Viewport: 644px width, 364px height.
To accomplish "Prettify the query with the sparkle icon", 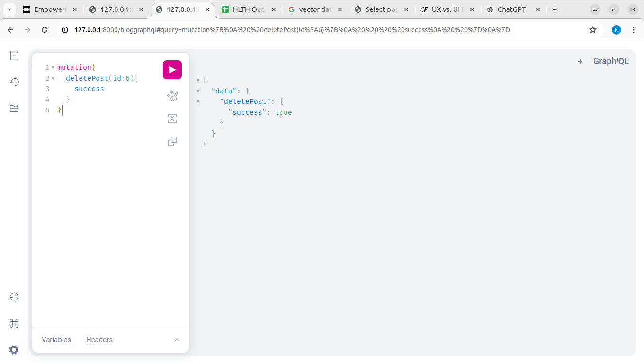I will [x=172, y=96].
